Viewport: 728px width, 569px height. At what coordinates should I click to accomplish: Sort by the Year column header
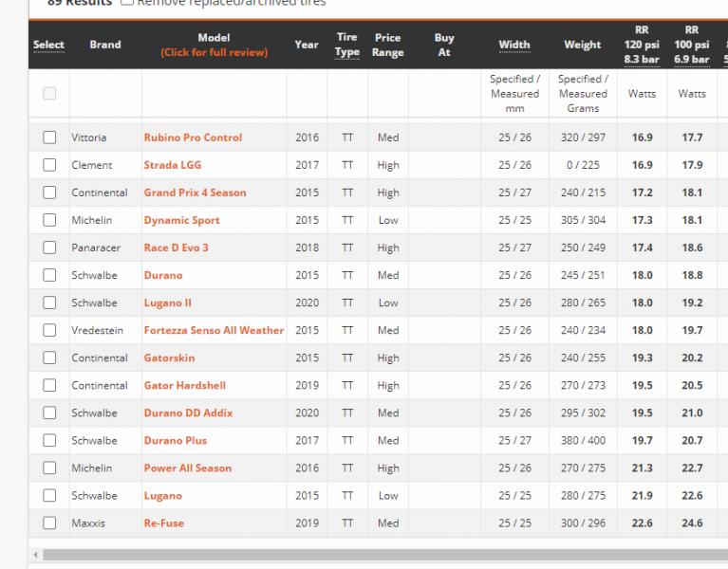(307, 45)
